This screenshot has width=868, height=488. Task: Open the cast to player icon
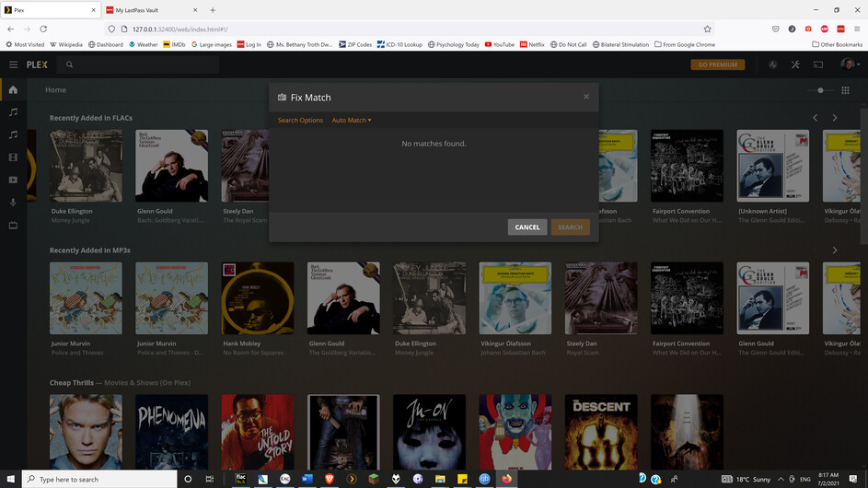pyautogui.click(x=818, y=64)
